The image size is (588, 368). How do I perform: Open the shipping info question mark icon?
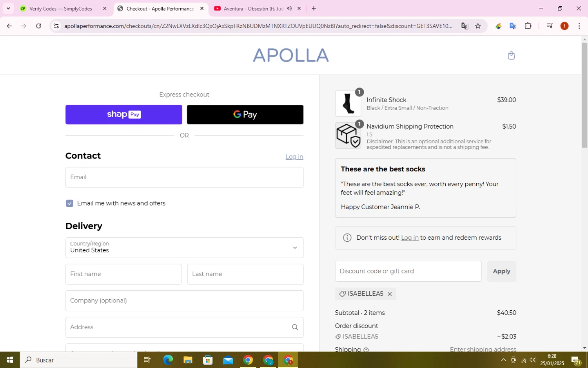[366, 350]
